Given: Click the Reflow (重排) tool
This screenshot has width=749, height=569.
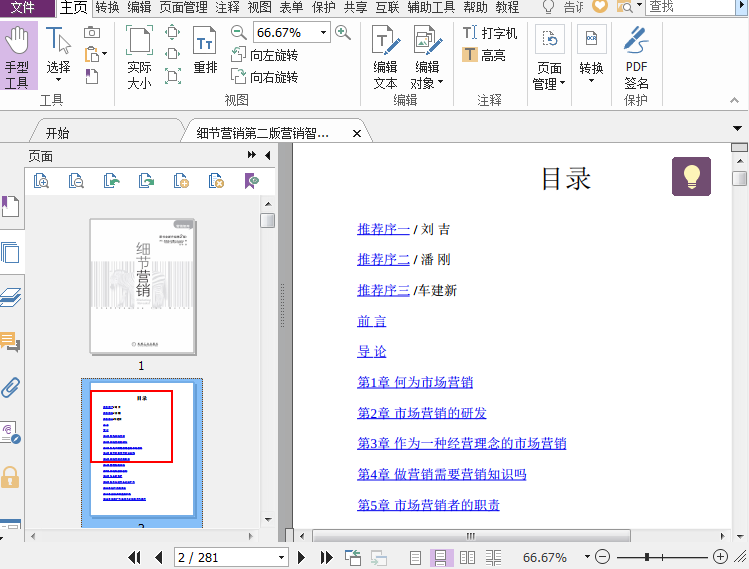Looking at the screenshot, I should pos(205,52).
